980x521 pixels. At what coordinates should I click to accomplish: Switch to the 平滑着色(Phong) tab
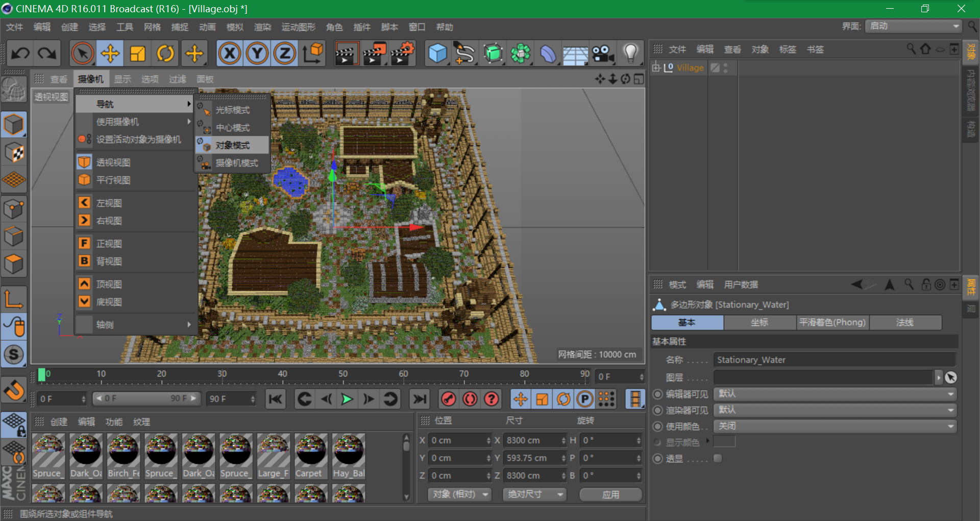pos(832,322)
